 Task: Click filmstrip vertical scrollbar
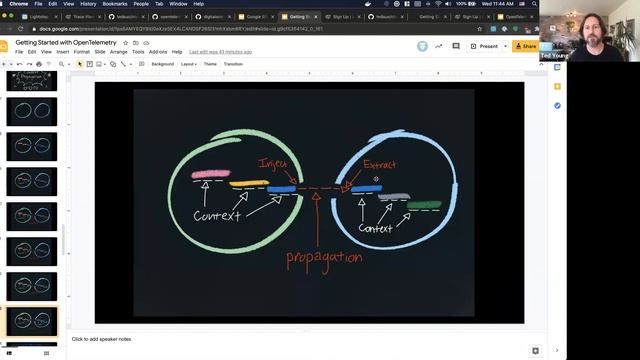[63, 240]
